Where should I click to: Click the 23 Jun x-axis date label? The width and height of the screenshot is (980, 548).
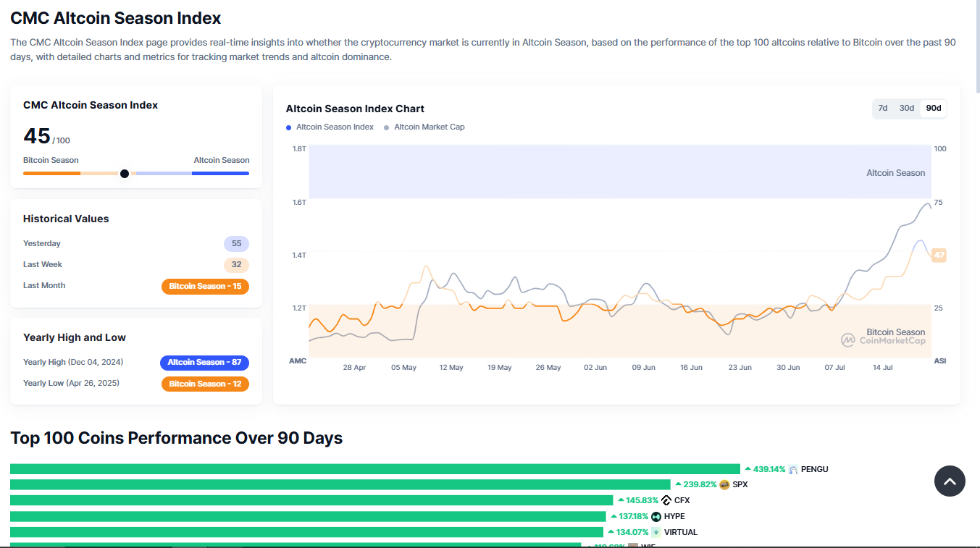(x=740, y=368)
